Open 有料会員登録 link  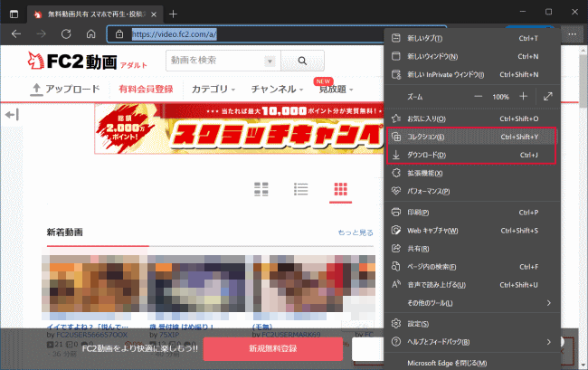[146, 90]
